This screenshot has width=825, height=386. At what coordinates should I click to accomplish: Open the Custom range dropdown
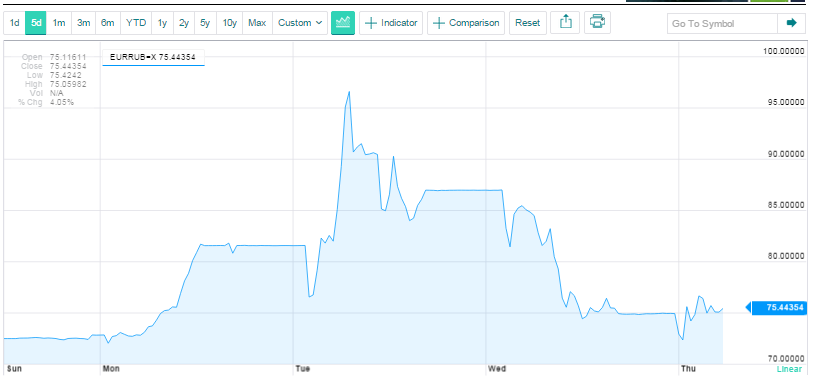pos(300,23)
